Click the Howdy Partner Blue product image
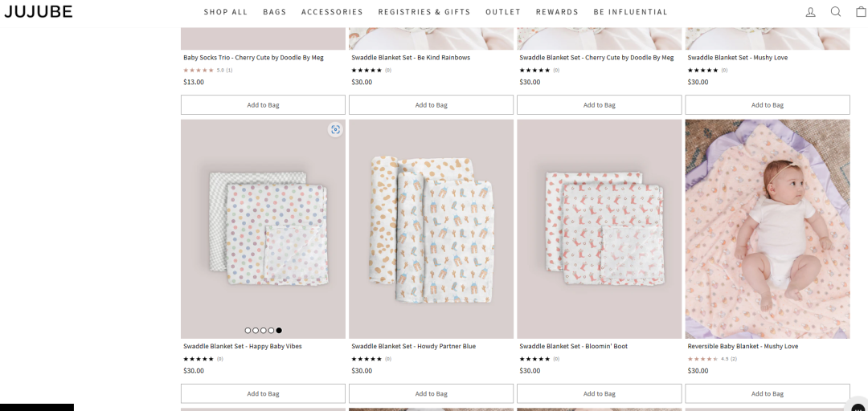 [x=431, y=229]
